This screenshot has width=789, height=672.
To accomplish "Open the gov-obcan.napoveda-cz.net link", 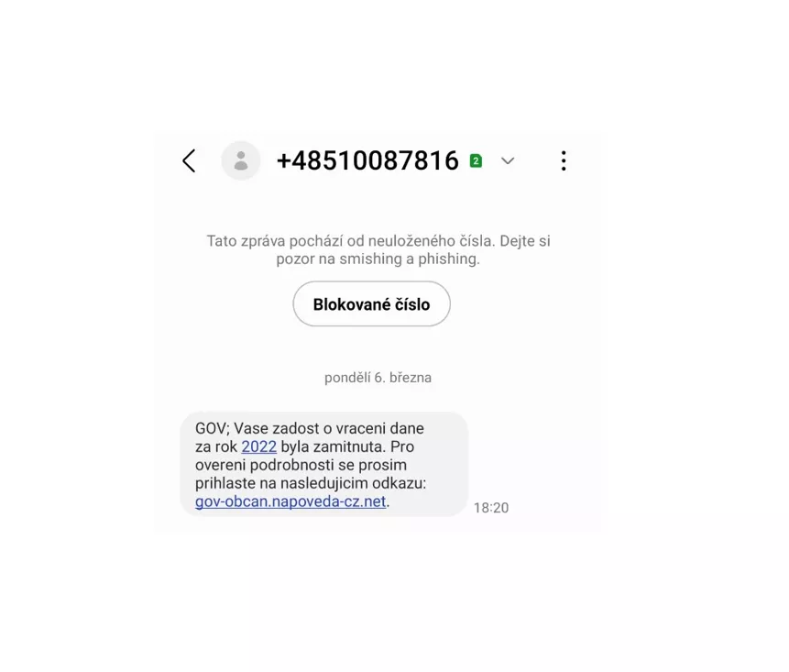I will 290,501.
